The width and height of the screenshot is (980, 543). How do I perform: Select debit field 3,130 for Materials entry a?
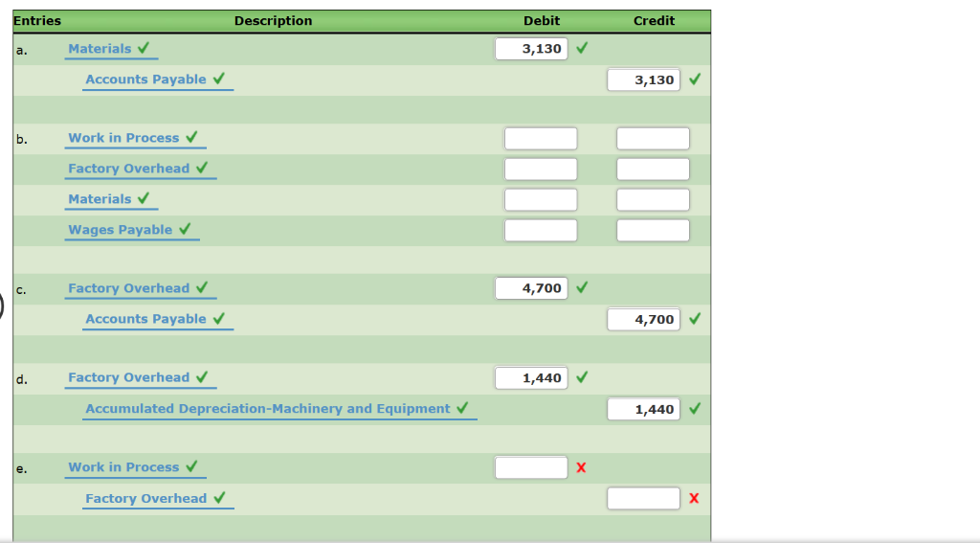tap(531, 49)
